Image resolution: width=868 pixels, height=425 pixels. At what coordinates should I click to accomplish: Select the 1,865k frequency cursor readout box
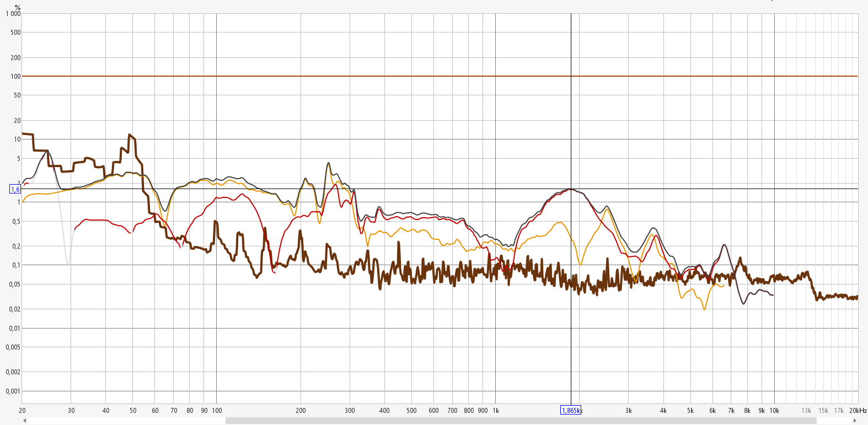click(x=571, y=410)
